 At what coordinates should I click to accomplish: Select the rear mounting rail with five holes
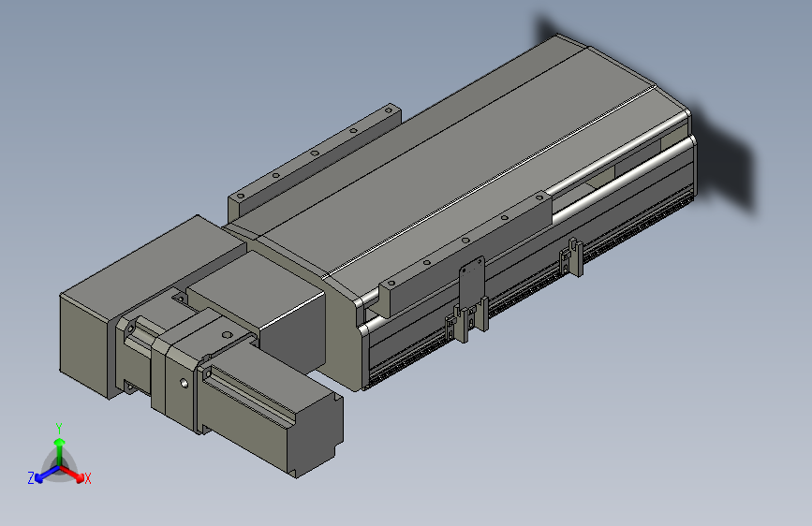(315, 163)
